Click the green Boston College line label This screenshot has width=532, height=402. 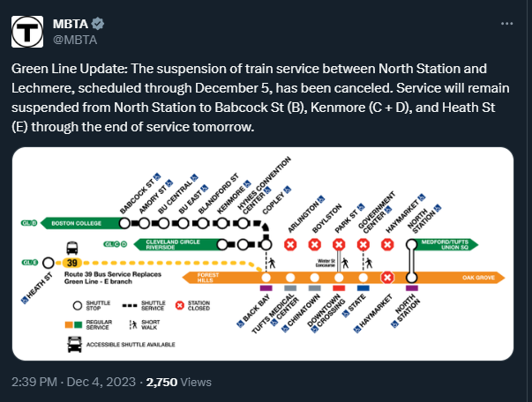(78, 222)
